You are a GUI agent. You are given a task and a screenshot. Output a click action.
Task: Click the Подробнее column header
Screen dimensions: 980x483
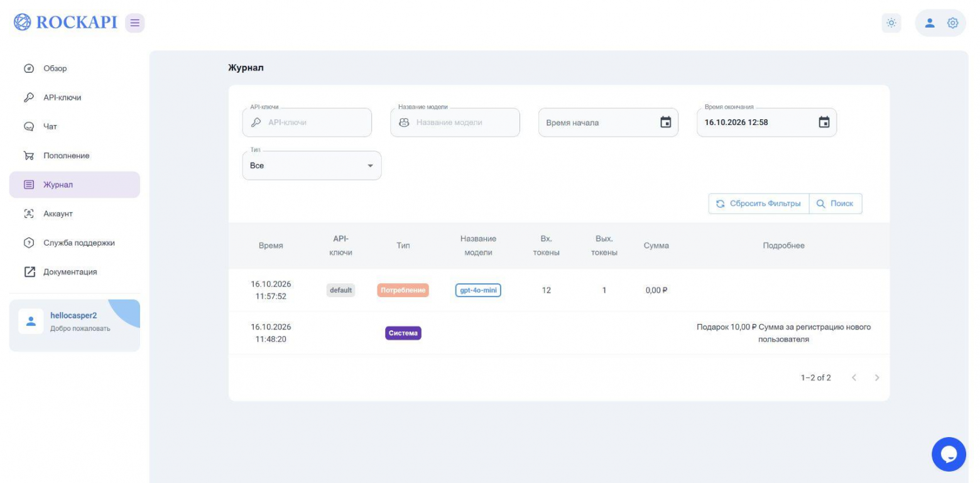[x=783, y=246]
